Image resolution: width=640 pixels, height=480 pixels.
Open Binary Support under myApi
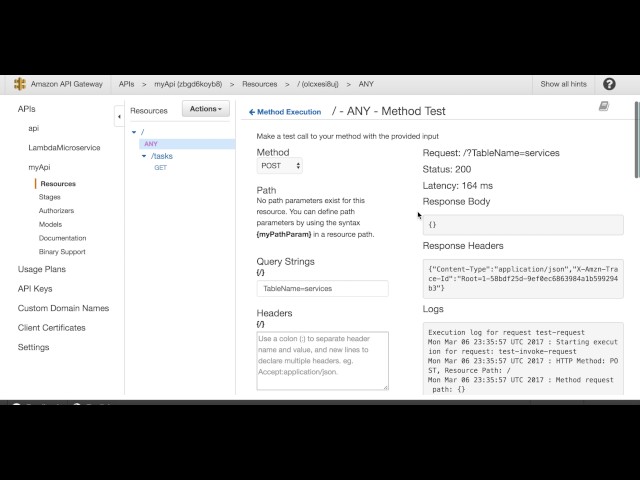62,252
